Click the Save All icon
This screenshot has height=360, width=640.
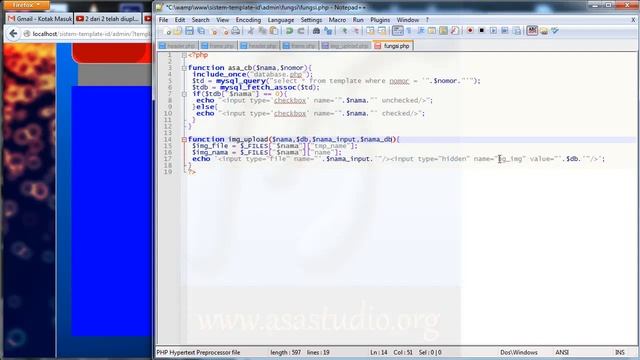201,31
